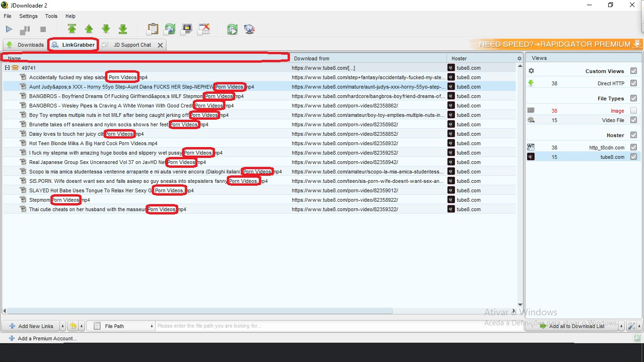Collapse the 49741 package tree node
The image size is (644, 362).
pyautogui.click(x=8, y=68)
